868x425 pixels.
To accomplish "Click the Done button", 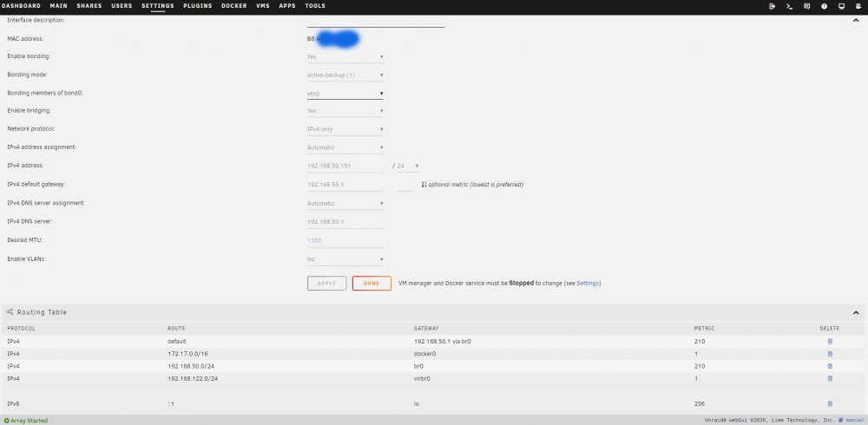I will pos(372,284).
